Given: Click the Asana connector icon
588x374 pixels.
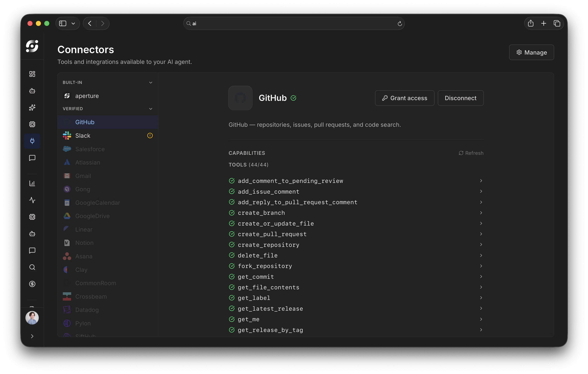Looking at the screenshot, I should point(67,256).
